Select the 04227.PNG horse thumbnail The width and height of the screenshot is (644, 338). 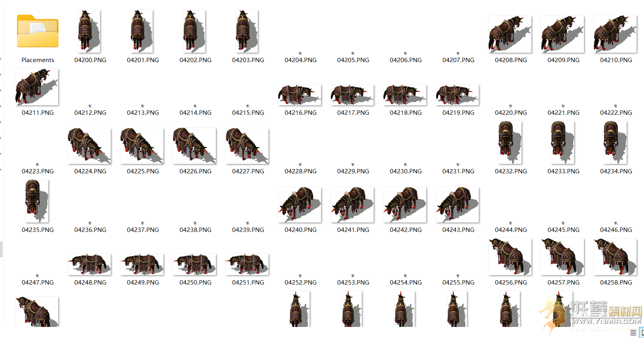247,146
